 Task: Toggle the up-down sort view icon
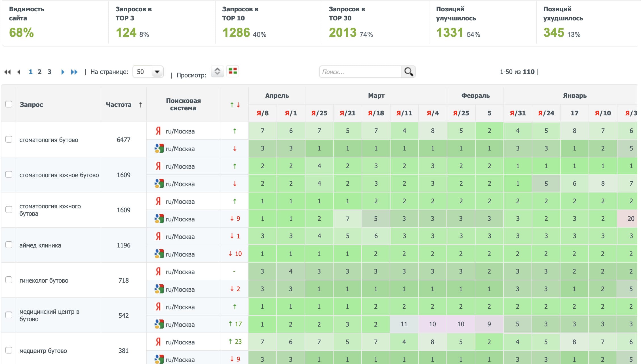[217, 71]
